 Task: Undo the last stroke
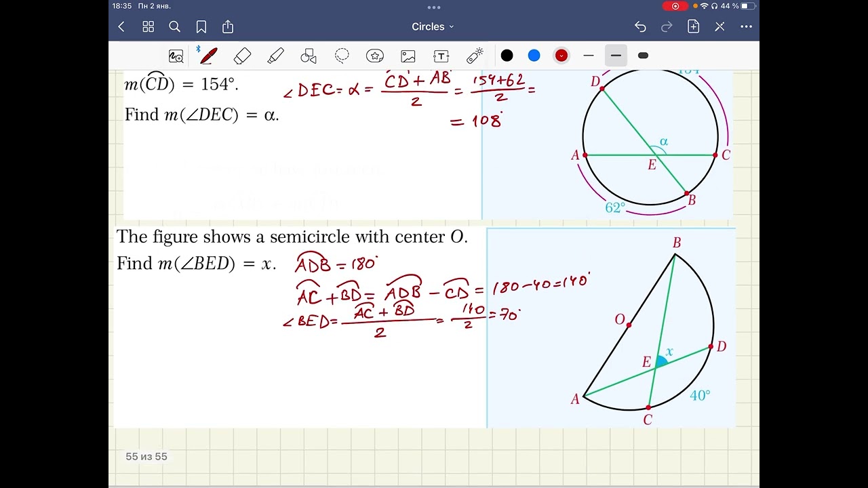[640, 26]
